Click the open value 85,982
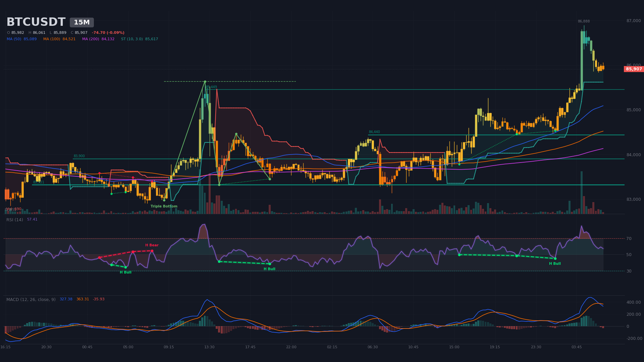 [x=18, y=33]
